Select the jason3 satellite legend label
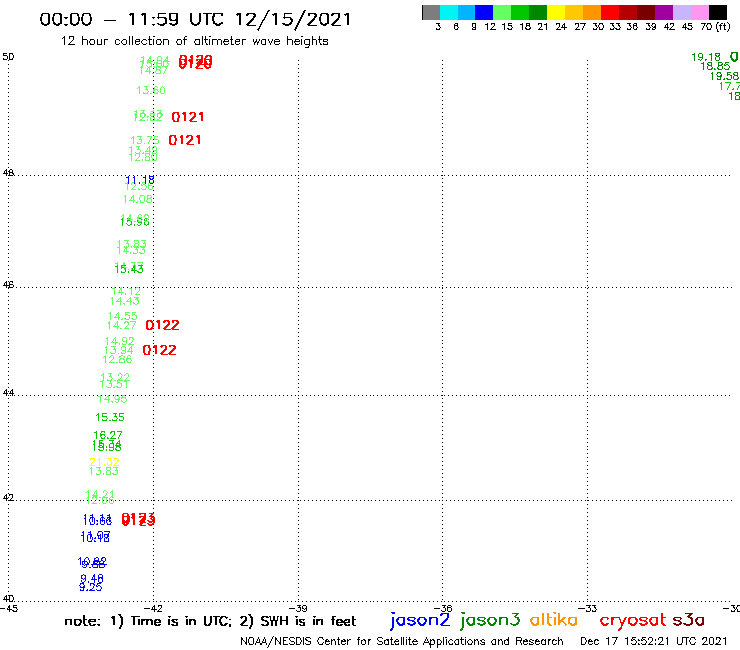This screenshot has height=650, width=740. [490, 620]
